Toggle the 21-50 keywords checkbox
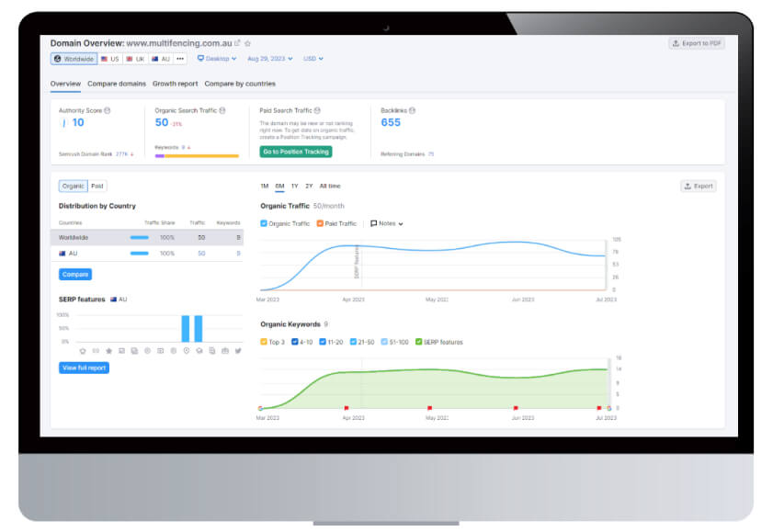Viewport: 773px width, 532px height. tap(353, 342)
